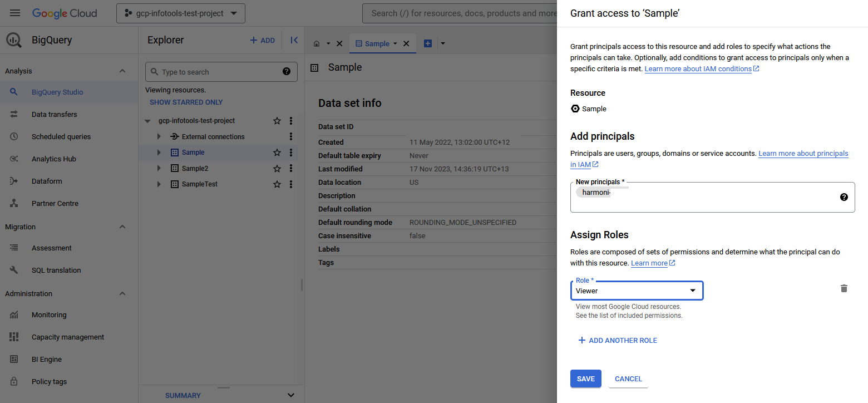This screenshot has height=403, width=868.
Task: Click the Google Cloud logo
Action: pos(65,13)
